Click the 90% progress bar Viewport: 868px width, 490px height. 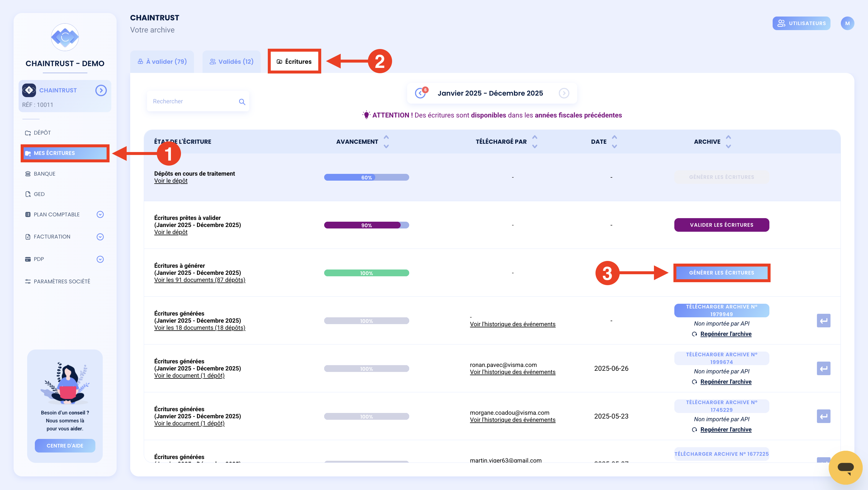366,225
